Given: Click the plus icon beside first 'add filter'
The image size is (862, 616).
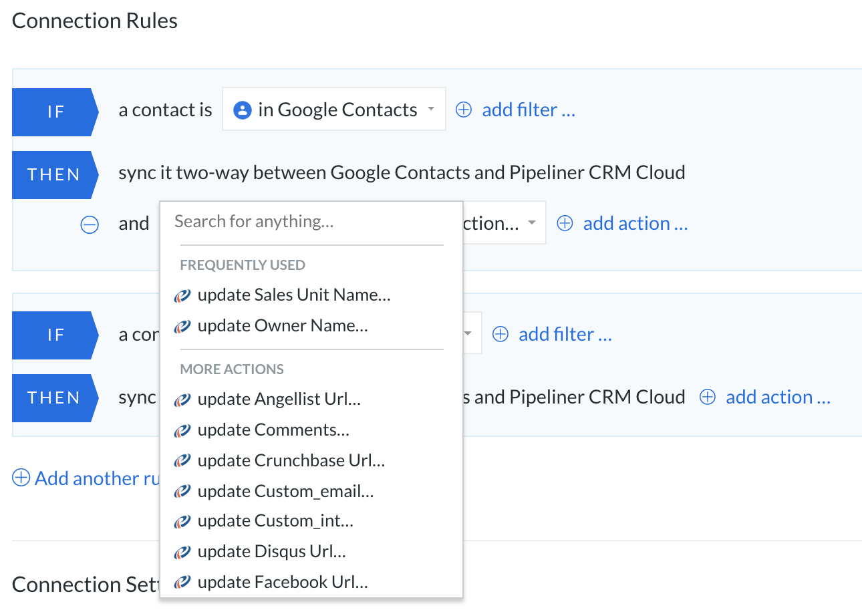Looking at the screenshot, I should point(463,110).
